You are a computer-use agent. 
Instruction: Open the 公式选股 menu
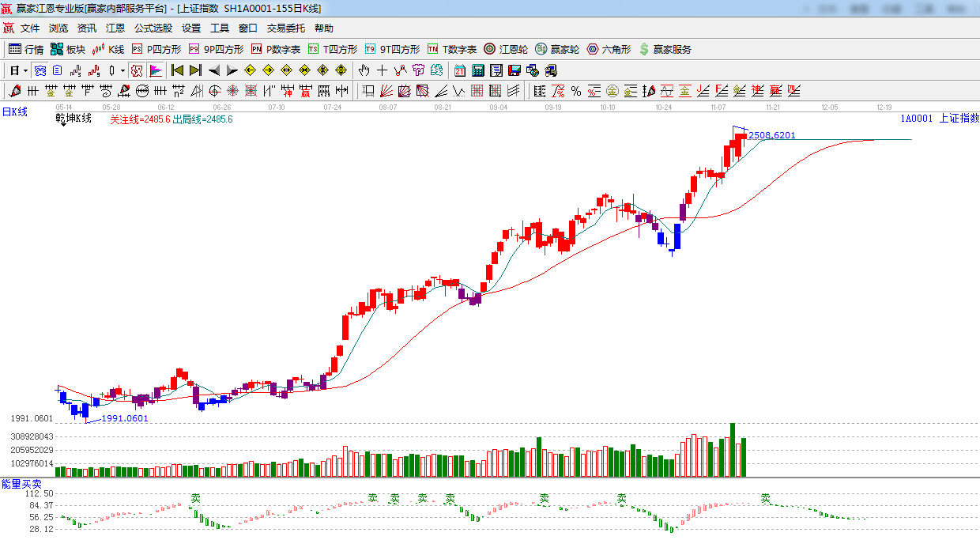pyautogui.click(x=153, y=28)
